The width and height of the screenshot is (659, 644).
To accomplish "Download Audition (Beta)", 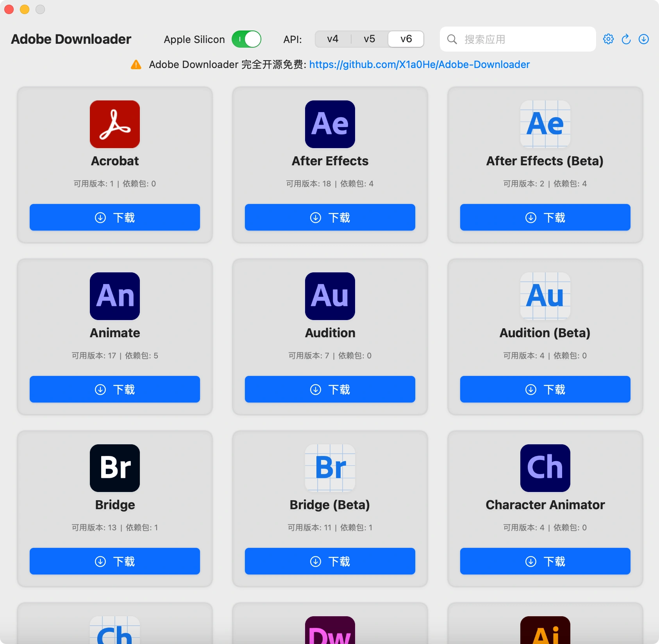I will [545, 389].
